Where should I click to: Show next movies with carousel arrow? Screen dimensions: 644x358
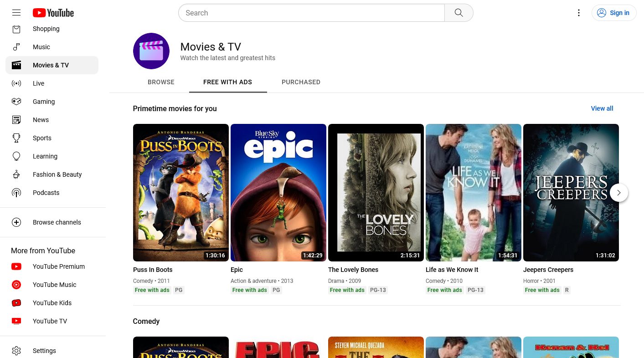(618, 193)
